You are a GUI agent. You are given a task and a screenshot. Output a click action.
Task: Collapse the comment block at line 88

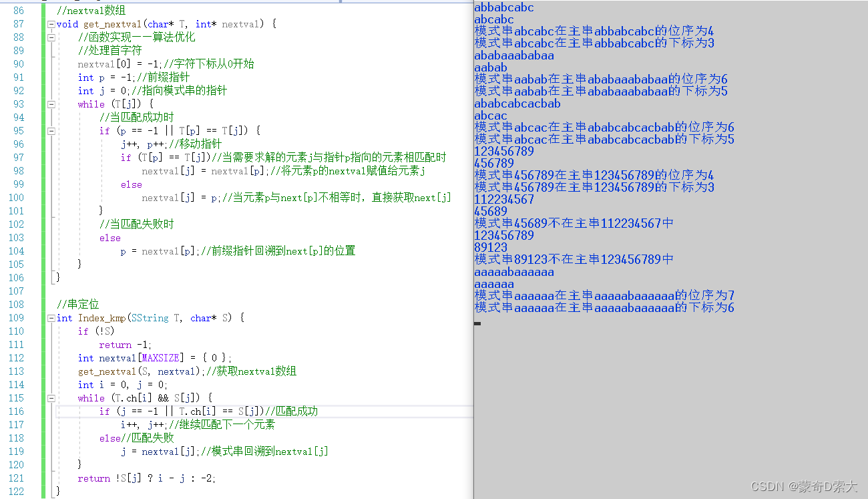pyautogui.click(x=51, y=37)
